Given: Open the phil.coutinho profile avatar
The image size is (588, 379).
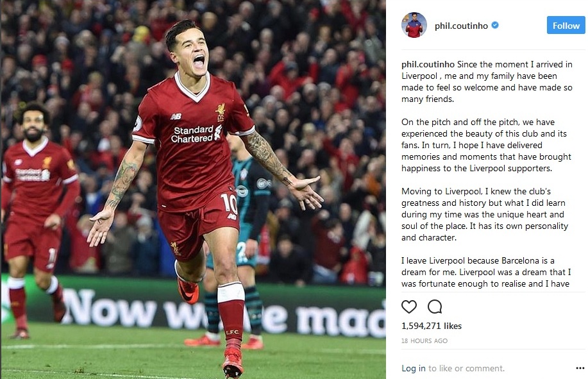Looking at the screenshot, I should 414,25.
